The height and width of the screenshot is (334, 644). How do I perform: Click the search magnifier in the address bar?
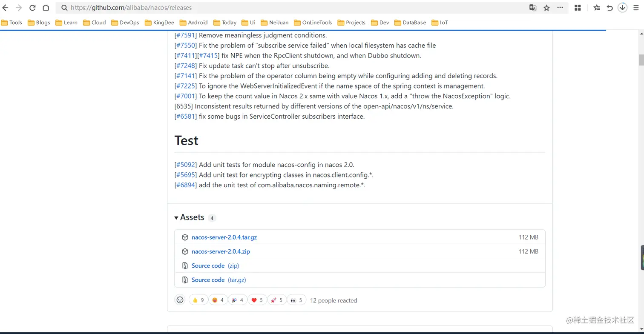[64, 8]
